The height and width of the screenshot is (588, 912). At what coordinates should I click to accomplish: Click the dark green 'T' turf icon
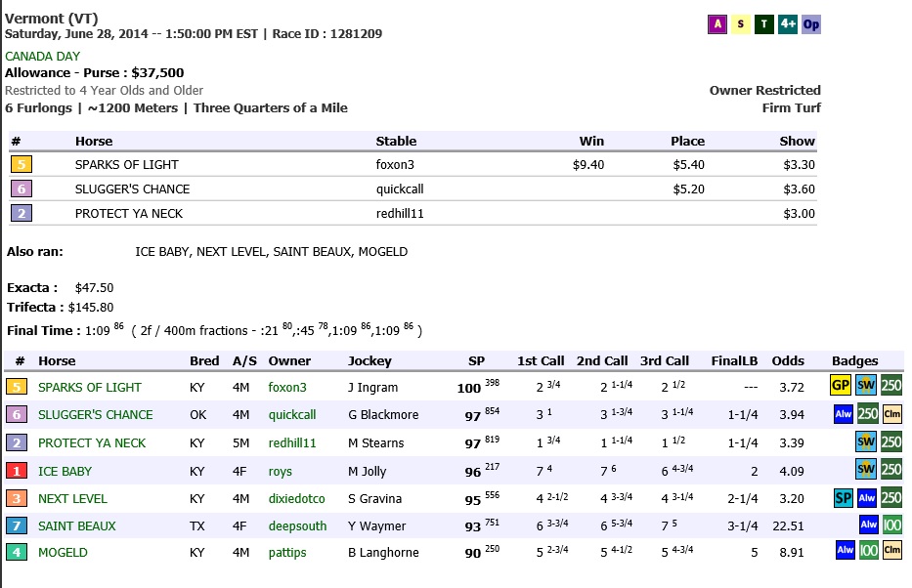coord(763,25)
